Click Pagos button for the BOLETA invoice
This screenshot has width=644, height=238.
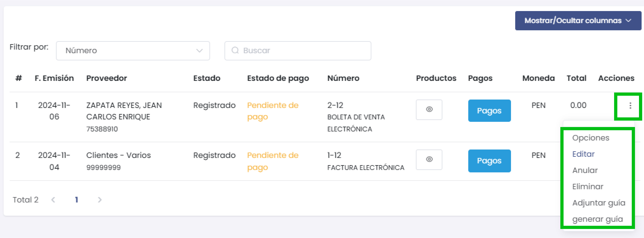coord(489,111)
